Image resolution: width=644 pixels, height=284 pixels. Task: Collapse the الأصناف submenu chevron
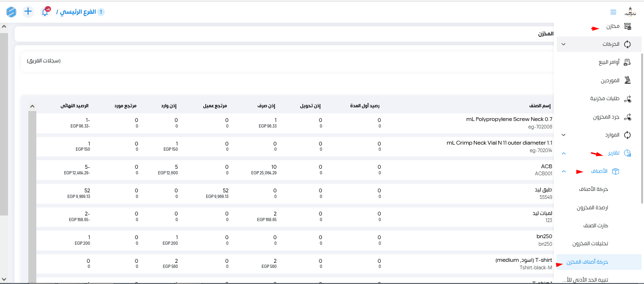coord(563,171)
